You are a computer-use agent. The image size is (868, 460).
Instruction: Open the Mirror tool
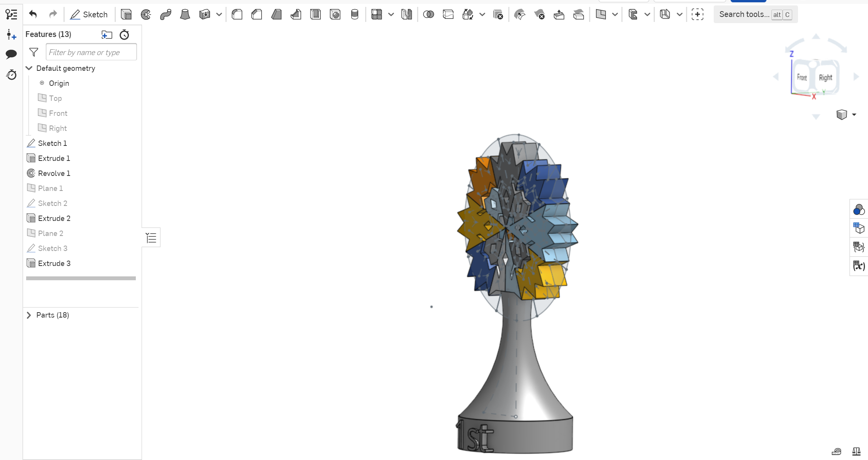click(x=407, y=14)
